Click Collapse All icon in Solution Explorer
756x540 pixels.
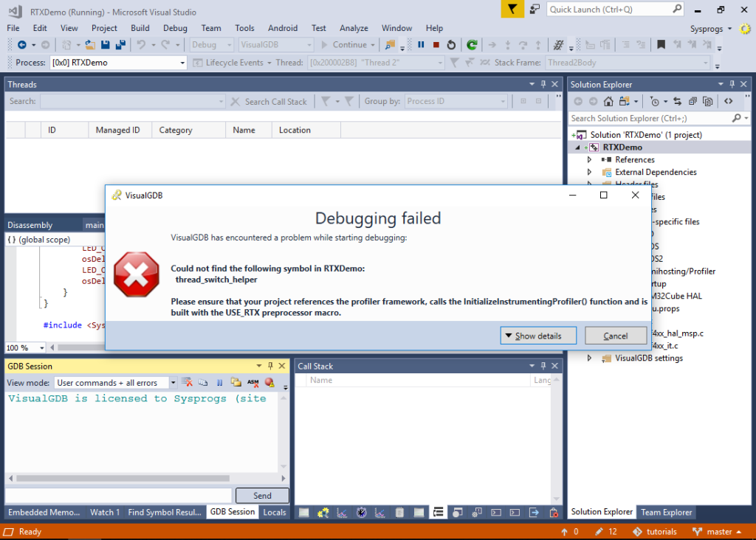(x=693, y=101)
